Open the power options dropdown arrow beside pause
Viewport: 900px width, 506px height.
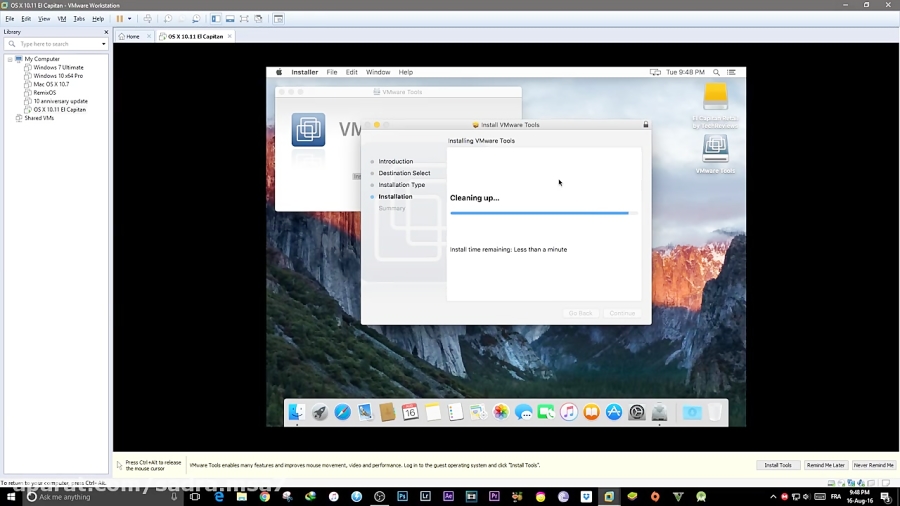pyautogui.click(x=130, y=19)
